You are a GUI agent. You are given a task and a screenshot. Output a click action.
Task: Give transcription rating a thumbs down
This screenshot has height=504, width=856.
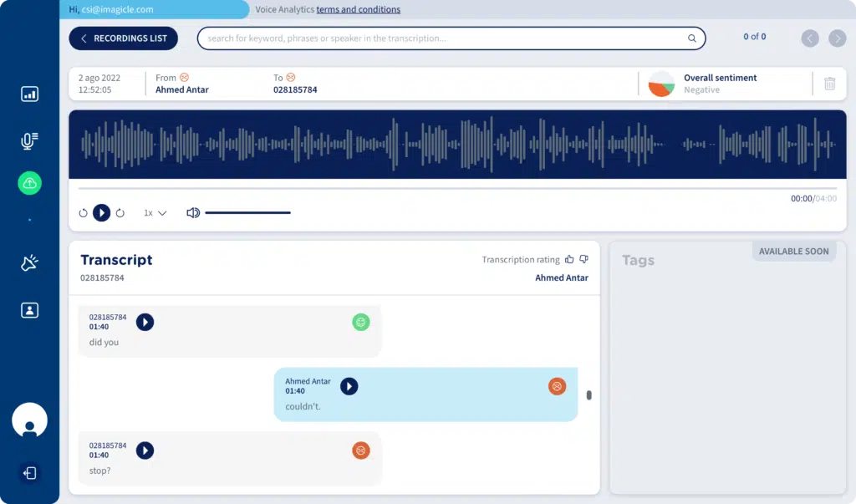[x=583, y=259]
